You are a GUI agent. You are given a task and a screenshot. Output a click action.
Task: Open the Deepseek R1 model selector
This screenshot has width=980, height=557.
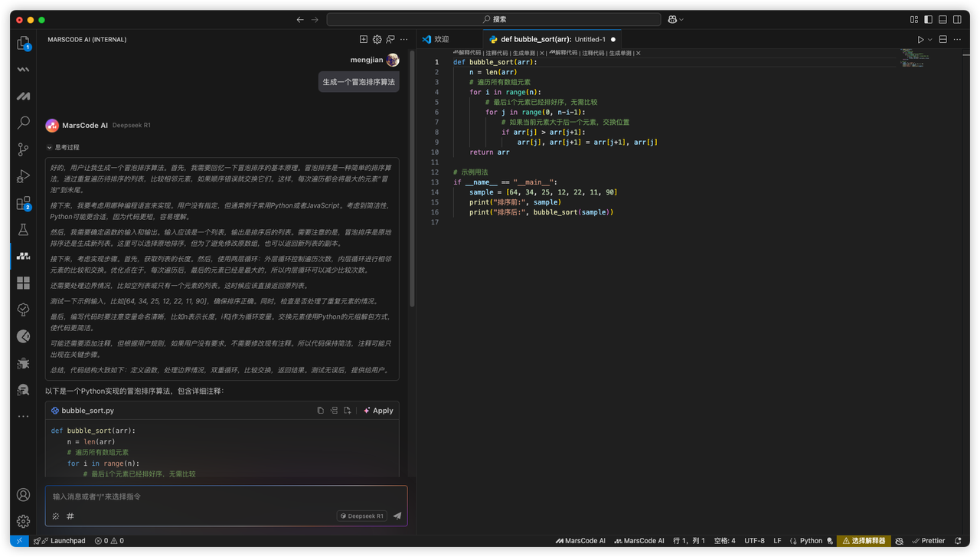tap(362, 516)
